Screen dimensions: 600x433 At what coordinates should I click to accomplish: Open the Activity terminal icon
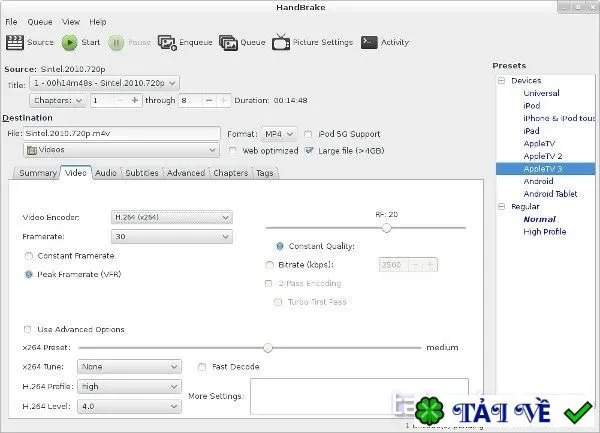pos(369,42)
